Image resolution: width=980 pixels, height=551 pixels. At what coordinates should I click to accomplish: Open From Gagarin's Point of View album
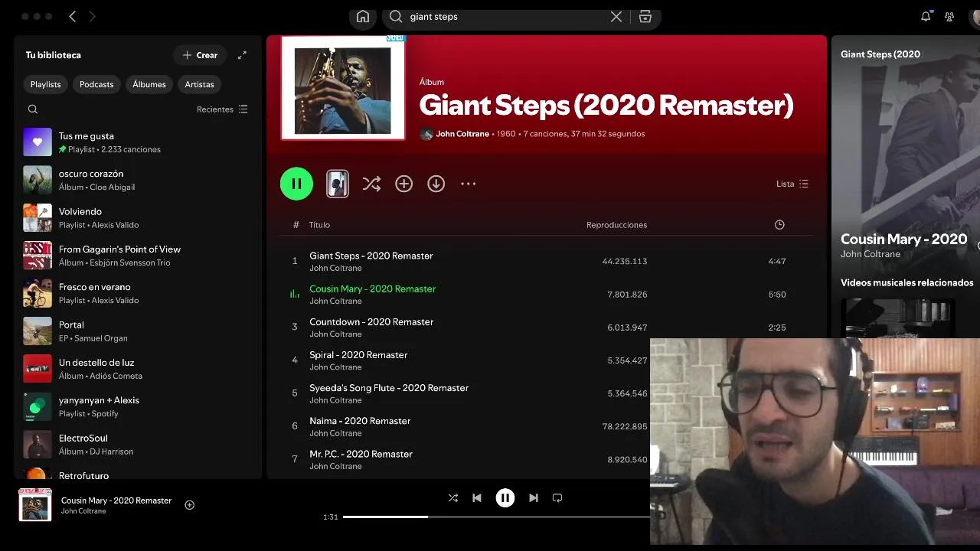point(138,256)
